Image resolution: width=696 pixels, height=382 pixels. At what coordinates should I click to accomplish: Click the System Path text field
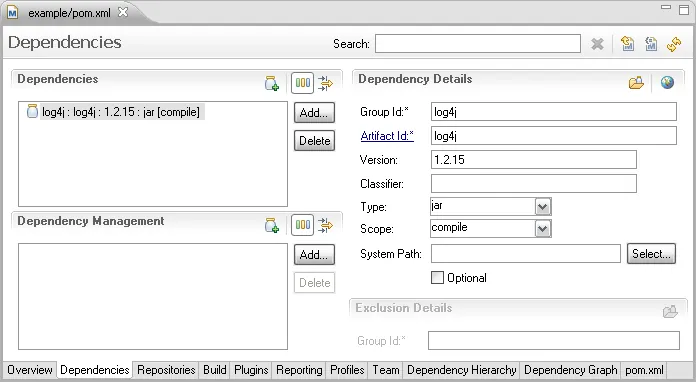click(x=526, y=254)
